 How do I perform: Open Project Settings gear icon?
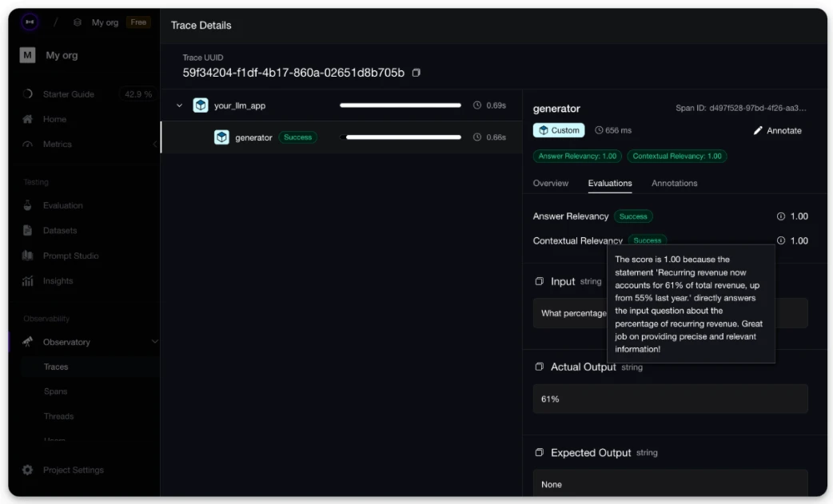pos(28,470)
